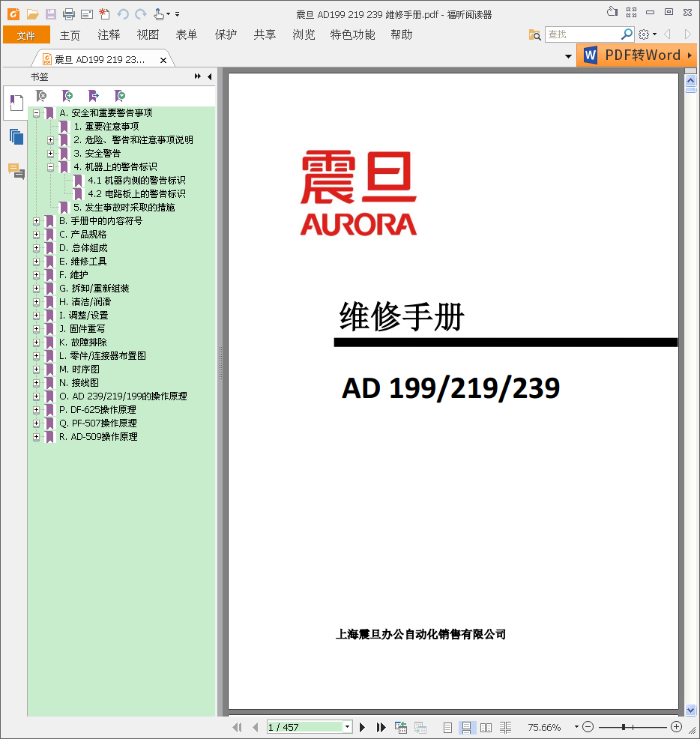The width and height of the screenshot is (700, 739).
Task: Open the comments sidebar icon
Action: point(16,171)
